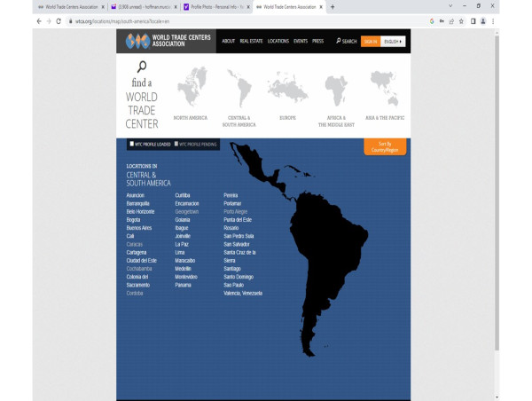Open Chrome three-dot menu
532x401 pixels.
[x=493, y=21]
